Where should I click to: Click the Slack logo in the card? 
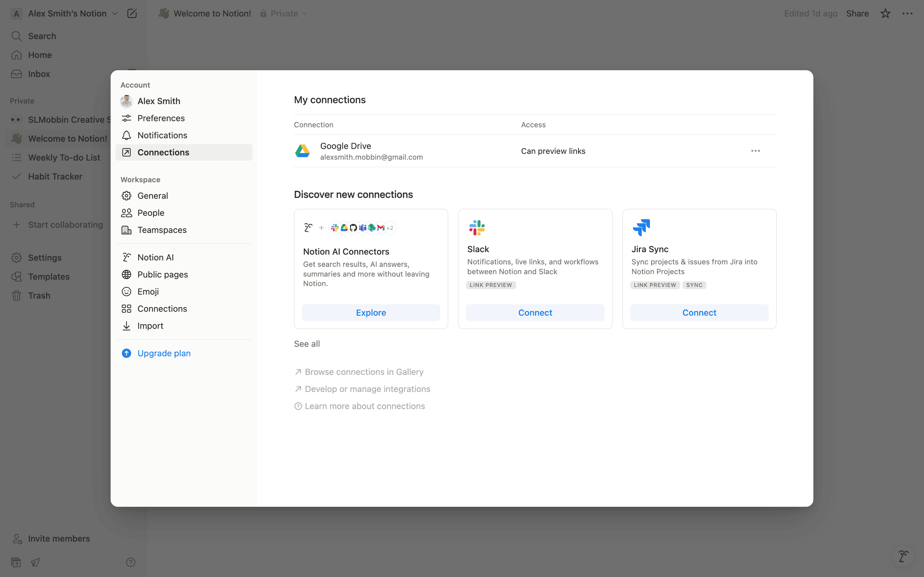pyautogui.click(x=476, y=227)
